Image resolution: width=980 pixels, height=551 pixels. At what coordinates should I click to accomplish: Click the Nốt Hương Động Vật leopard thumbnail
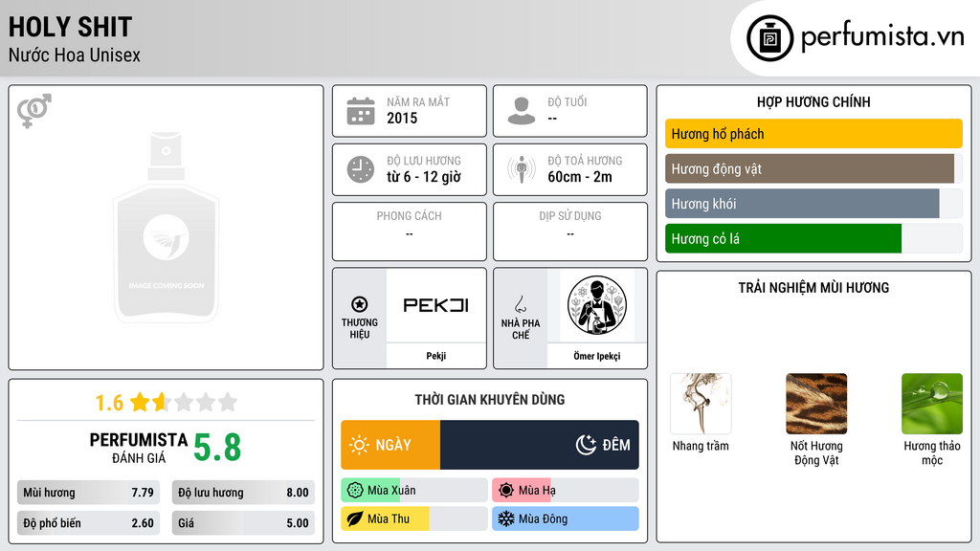(816, 404)
